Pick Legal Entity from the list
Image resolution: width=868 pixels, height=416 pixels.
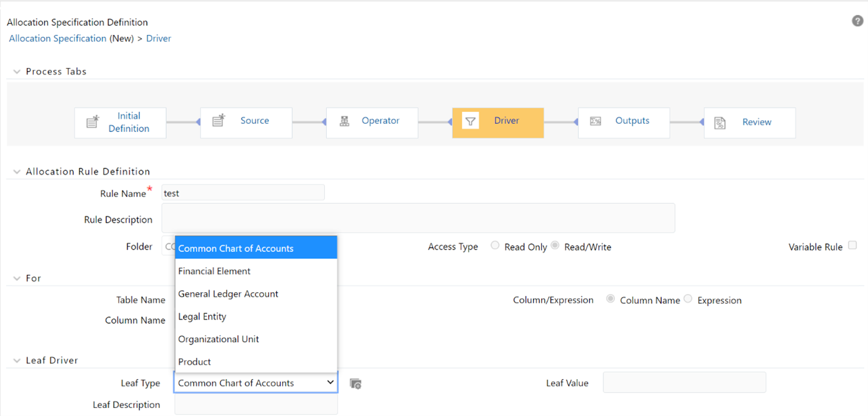pos(256,316)
